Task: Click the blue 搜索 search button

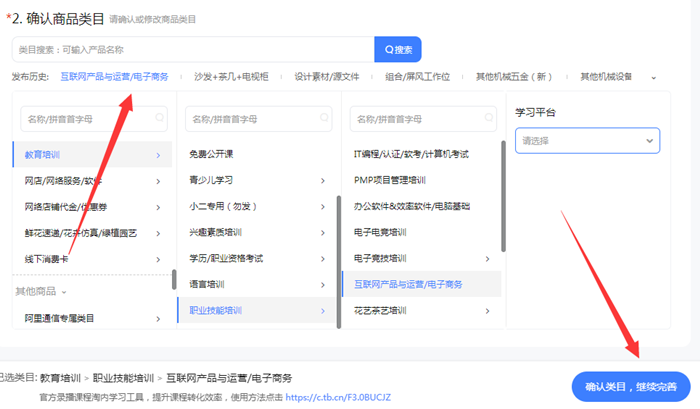Action: (397, 49)
